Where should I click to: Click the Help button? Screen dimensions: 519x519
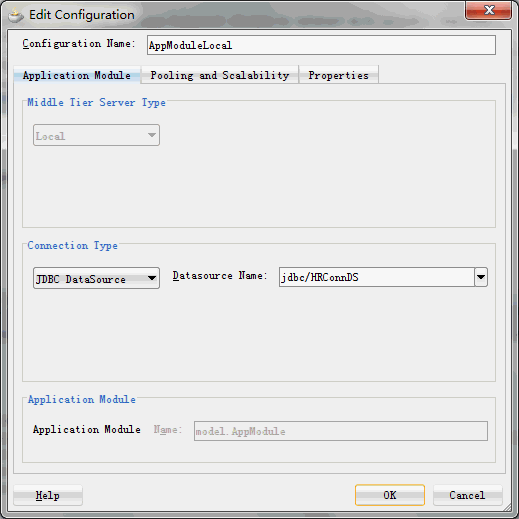(x=48, y=495)
